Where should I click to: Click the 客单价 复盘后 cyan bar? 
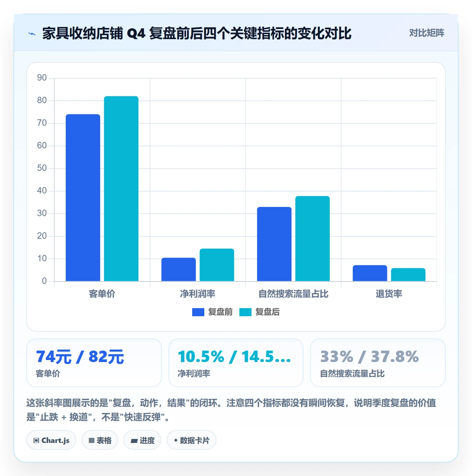pos(121,189)
